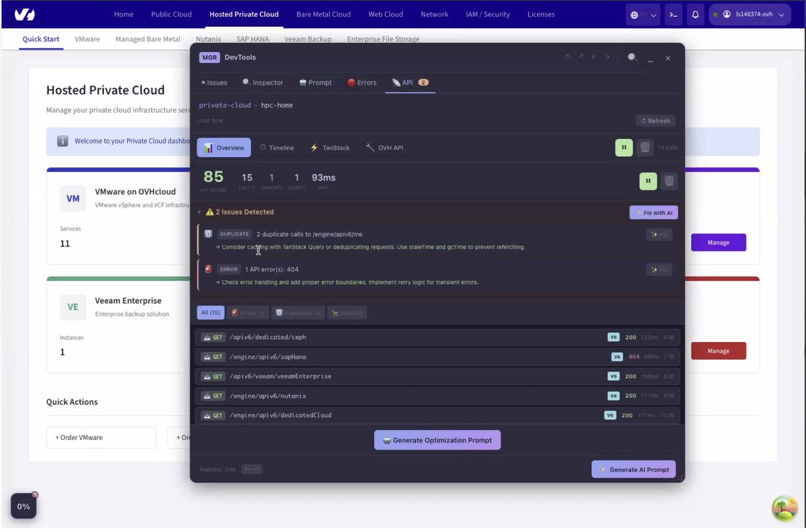
Task: Select the Overview view button
Action: point(224,148)
